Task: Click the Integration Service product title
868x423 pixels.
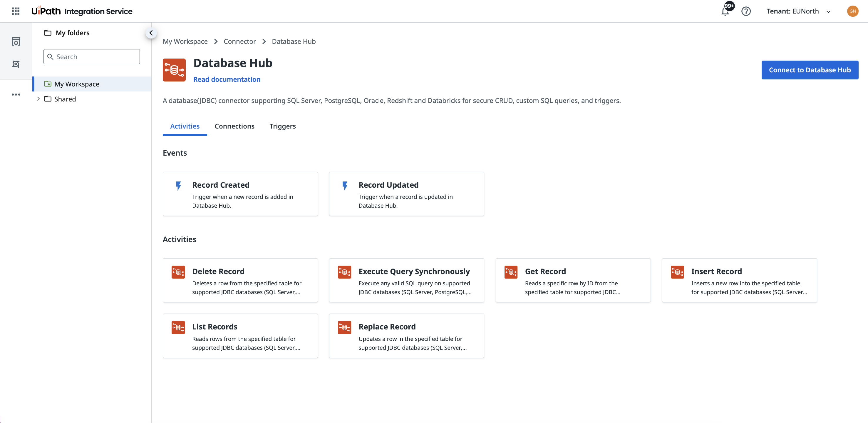Action: (x=98, y=11)
